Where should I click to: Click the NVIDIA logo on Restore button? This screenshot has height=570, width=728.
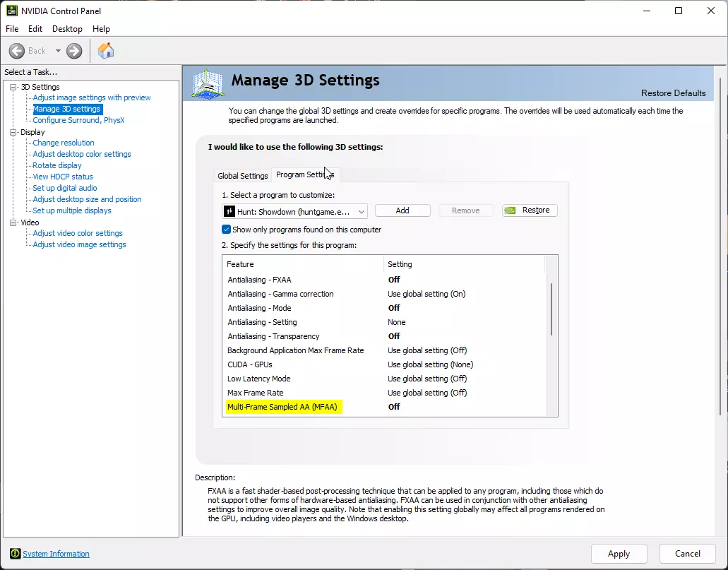pyautogui.click(x=511, y=210)
